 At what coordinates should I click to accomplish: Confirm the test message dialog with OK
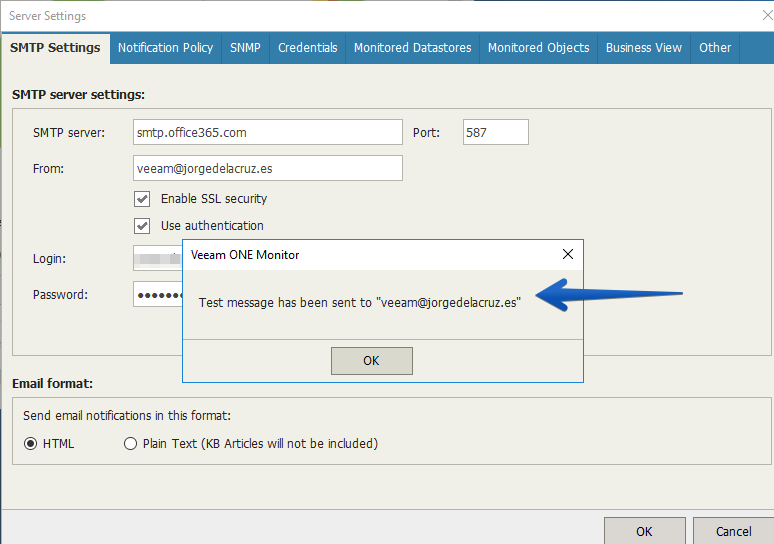(372, 361)
